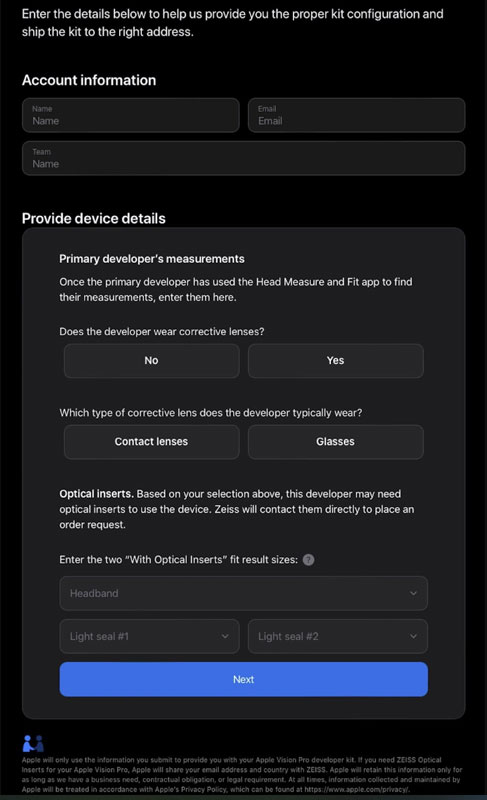487x800 pixels.
Task: Click the With Optical Inserts instruction text
Action: [178, 560]
